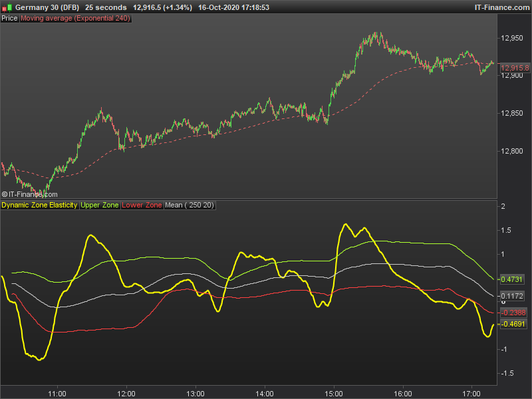The image size is (532, 399).
Task: Click the IT-Finance.com link at top right
Action: [502, 7]
